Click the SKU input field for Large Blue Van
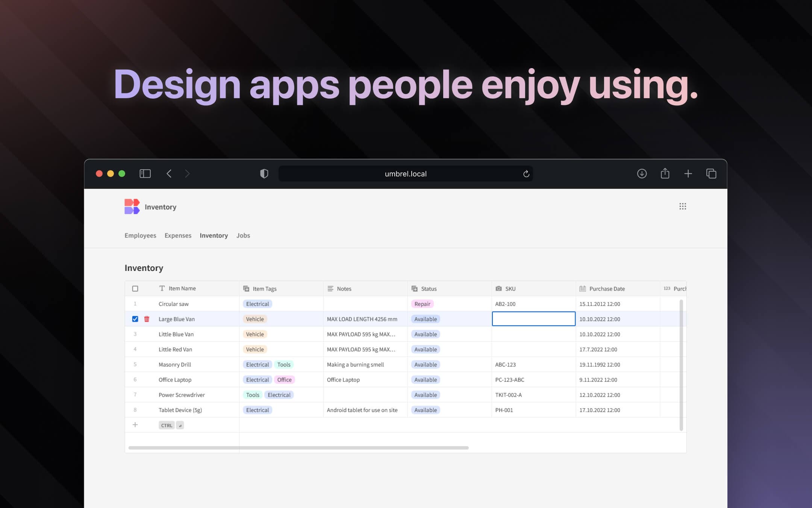The height and width of the screenshot is (508, 812). (533, 318)
